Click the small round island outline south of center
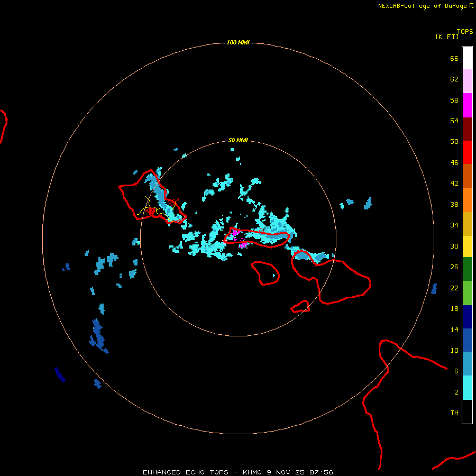Viewport: 476px width, 476px height. point(266,273)
